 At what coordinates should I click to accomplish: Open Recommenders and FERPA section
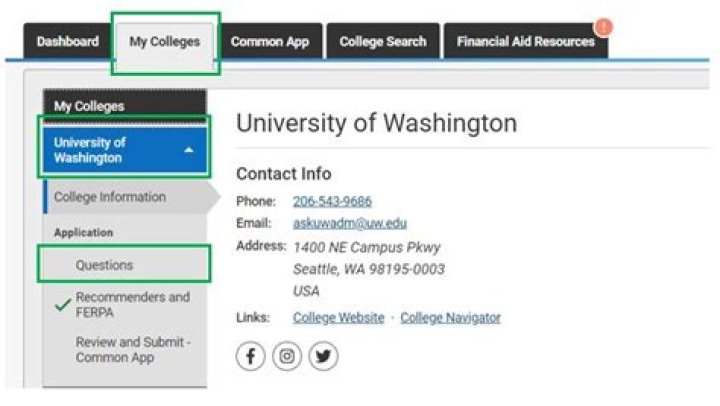(x=132, y=305)
